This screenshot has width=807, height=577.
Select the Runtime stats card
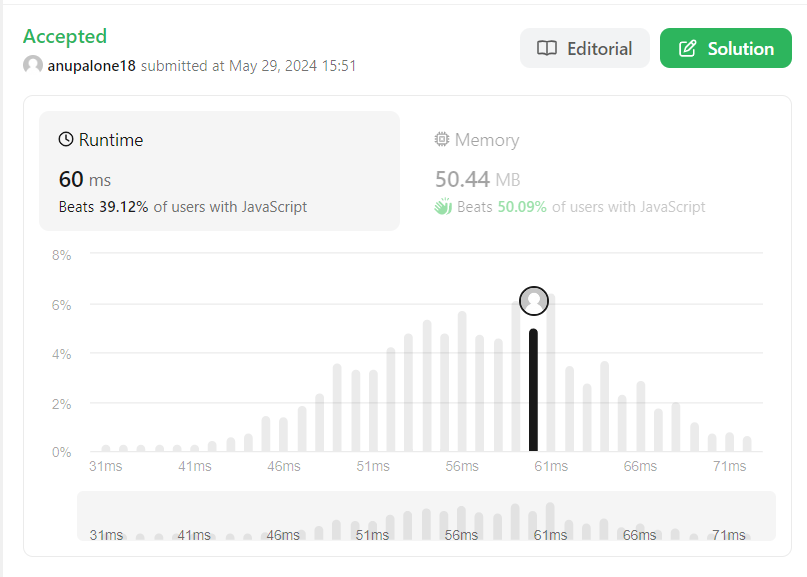(x=219, y=171)
